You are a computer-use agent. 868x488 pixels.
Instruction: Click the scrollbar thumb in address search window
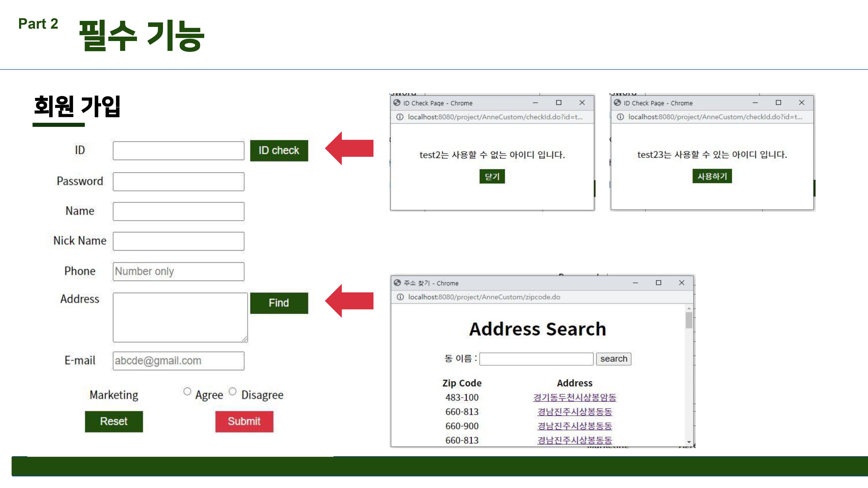tap(689, 320)
